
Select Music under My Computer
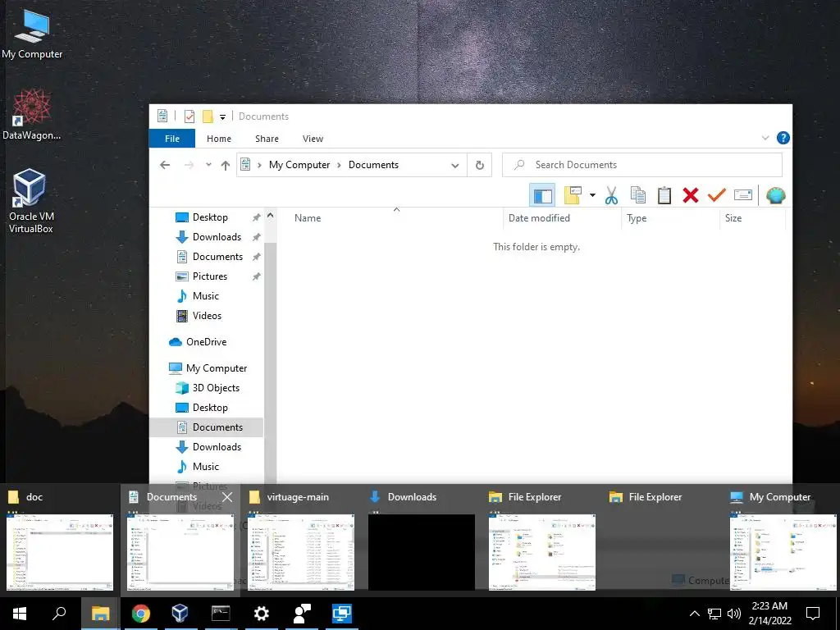[206, 467]
